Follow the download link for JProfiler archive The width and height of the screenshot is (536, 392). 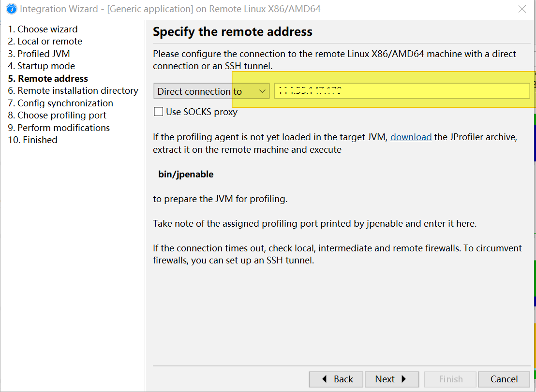pos(411,137)
